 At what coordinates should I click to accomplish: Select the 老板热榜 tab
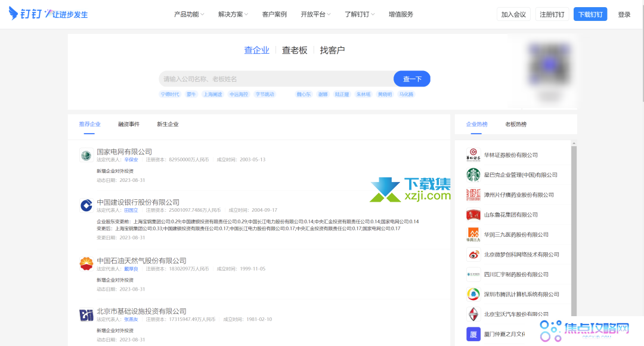pos(515,124)
